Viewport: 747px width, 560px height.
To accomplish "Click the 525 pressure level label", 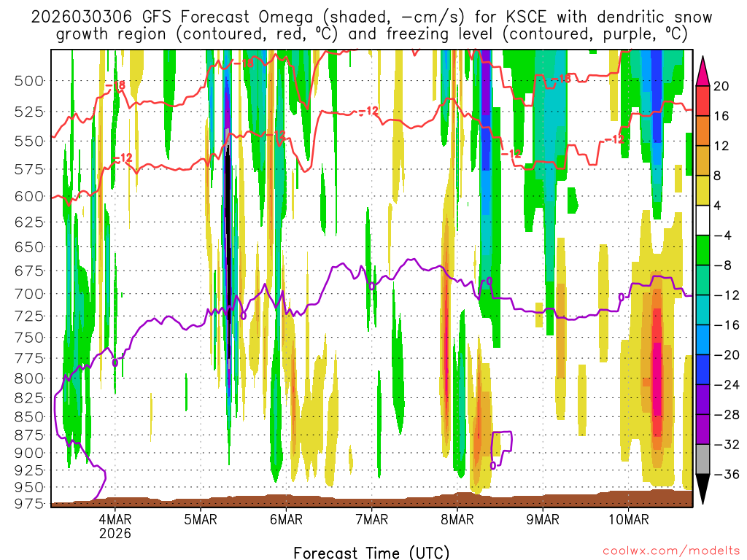I will 28,112.
